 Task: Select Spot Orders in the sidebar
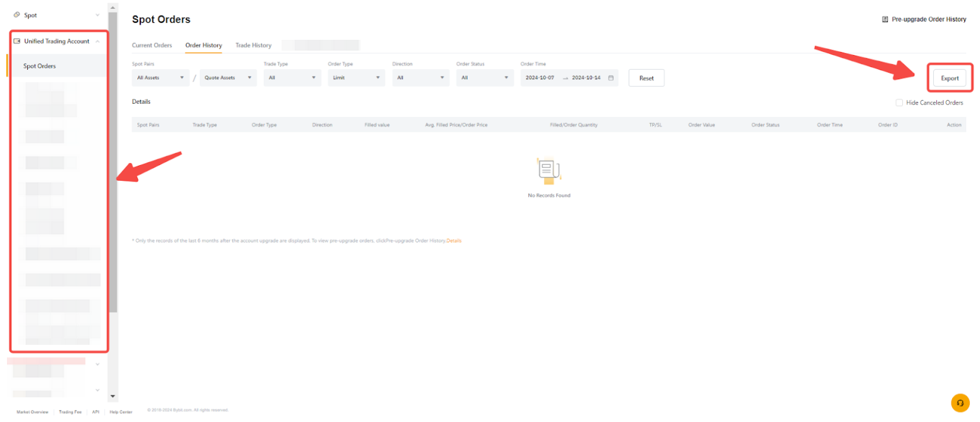tap(40, 66)
